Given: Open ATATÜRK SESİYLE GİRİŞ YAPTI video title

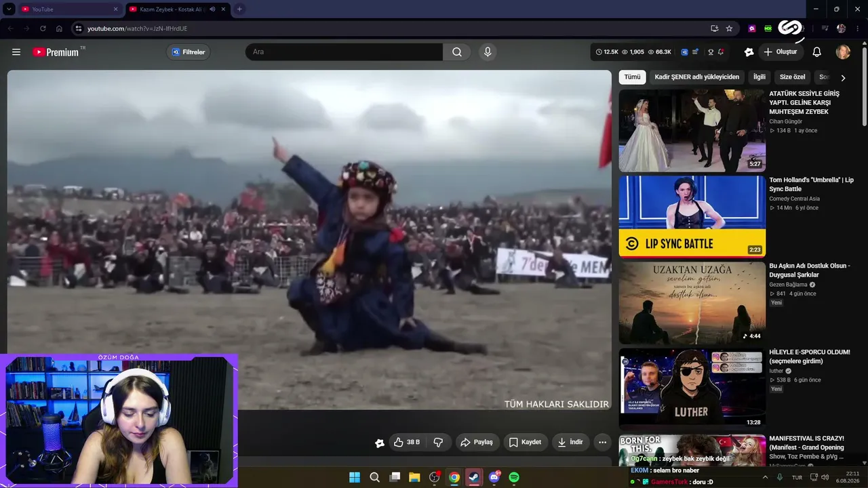Looking at the screenshot, I should [804, 103].
